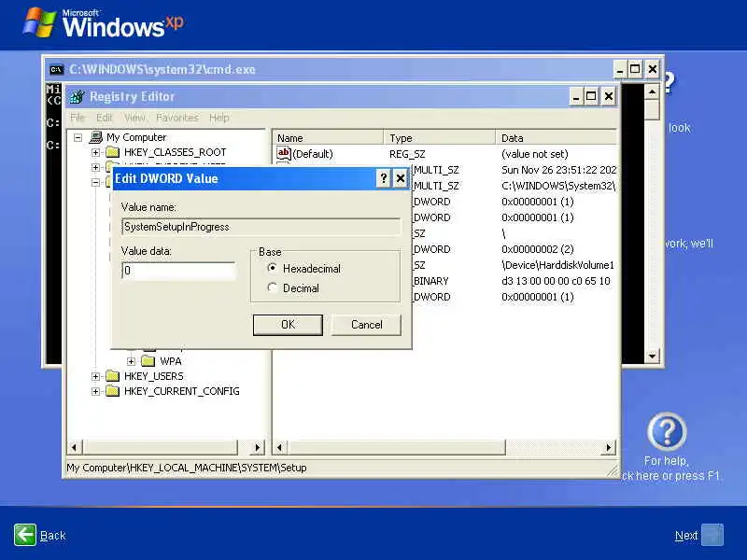Image resolution: width=747 pixels, height=560 pixels.
Task: Click the (Default) string value icon
Action: 284,153
